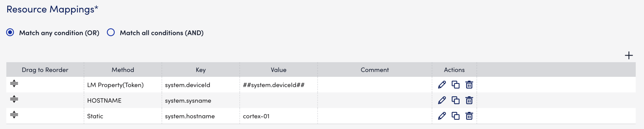Viewport: 644px width, 129px height.
Task: Click the ##system.deviceId## value cell
Action: [x=273, y=85]
